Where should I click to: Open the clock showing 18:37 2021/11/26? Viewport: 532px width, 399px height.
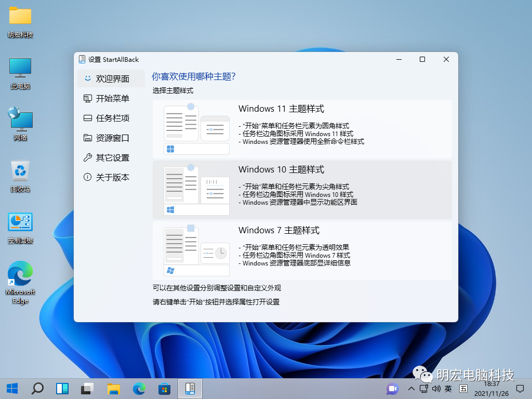click(491, 389)
